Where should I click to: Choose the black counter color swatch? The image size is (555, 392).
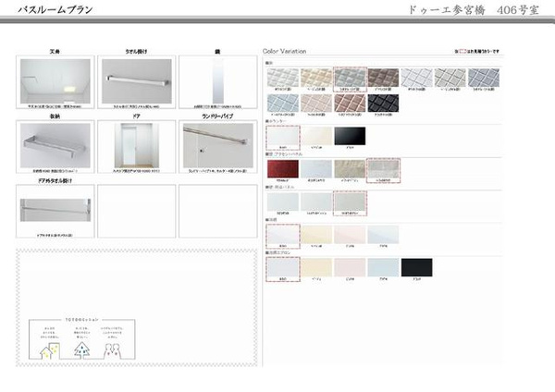click(350, 137)
